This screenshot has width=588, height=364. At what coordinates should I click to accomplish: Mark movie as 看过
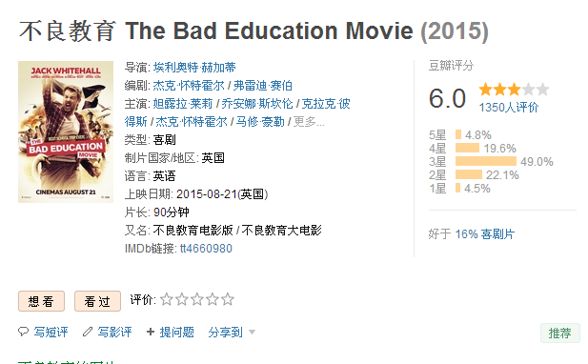tap(97, 301)
